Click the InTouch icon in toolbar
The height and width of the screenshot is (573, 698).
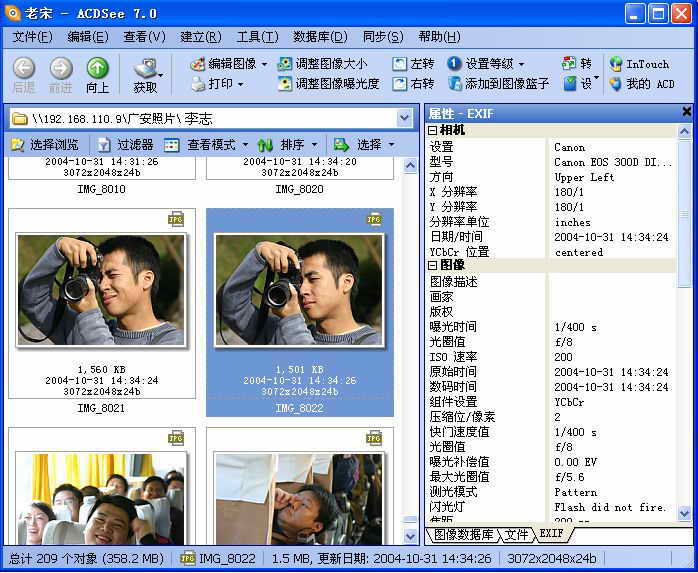[616, 63]
